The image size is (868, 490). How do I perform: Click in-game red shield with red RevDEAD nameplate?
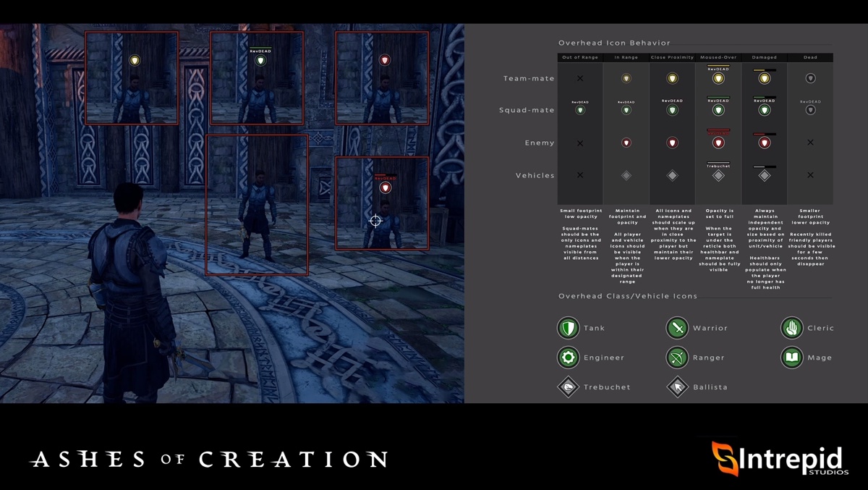coord(386,188)
